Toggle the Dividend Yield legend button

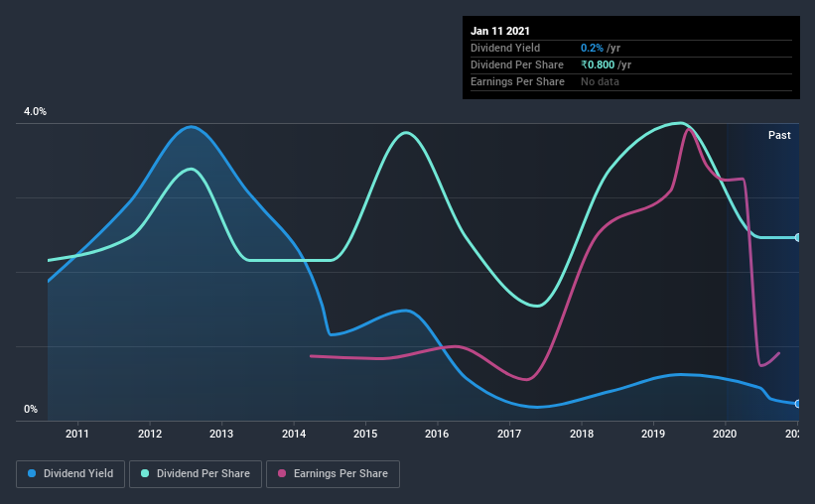[x=70, y=474]
